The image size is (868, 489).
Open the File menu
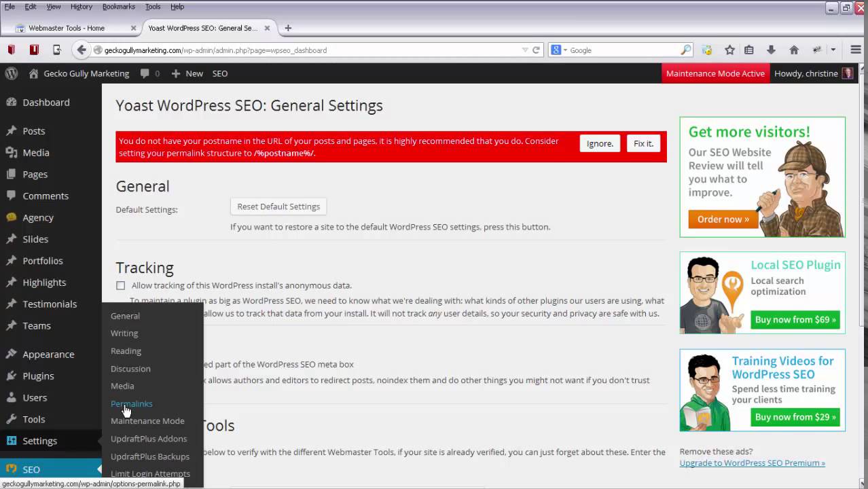click(x=10, y=7)
